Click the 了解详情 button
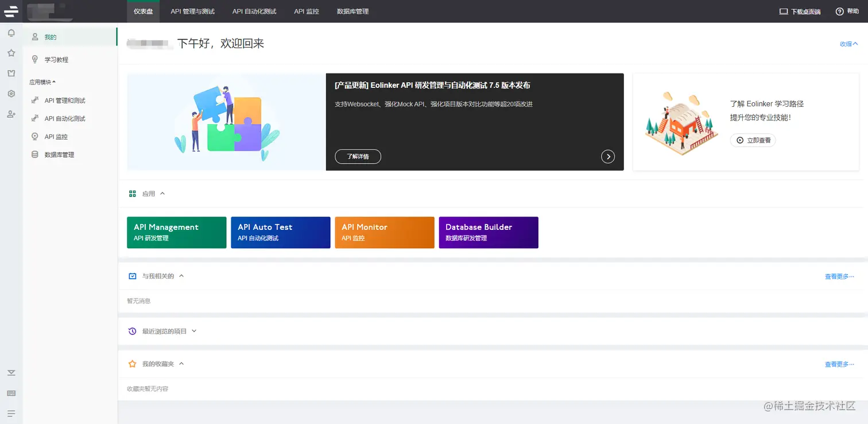The height and width of the screenshot is (424, 868). point(358,156)
